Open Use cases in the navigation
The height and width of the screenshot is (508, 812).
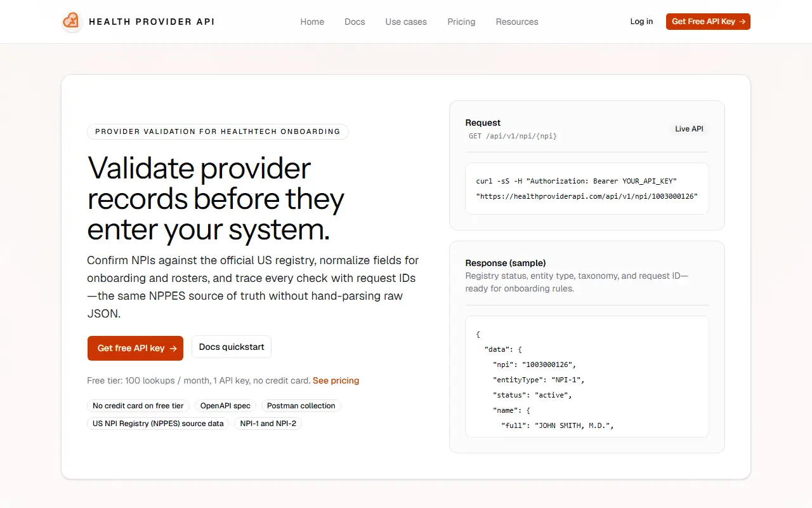(406, 22)
